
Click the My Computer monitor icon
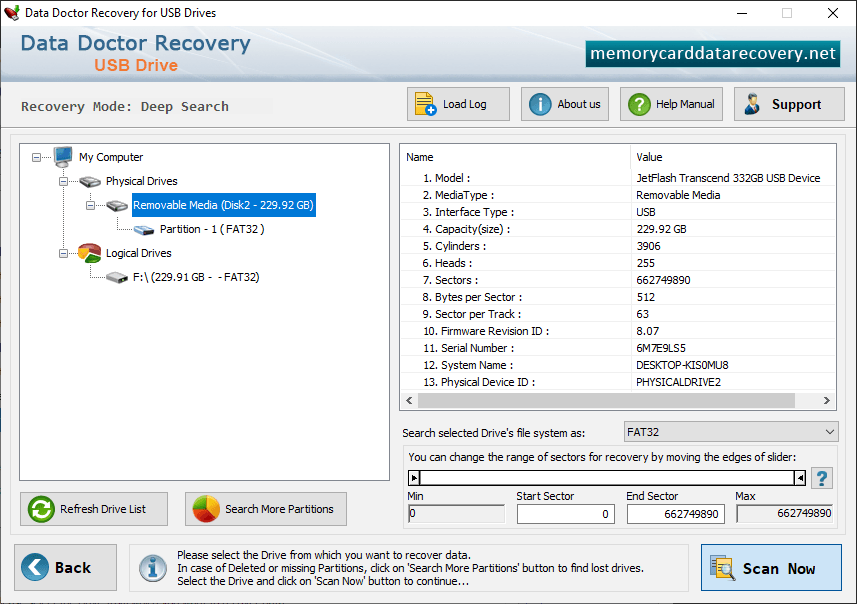click(x=63, y=157)
